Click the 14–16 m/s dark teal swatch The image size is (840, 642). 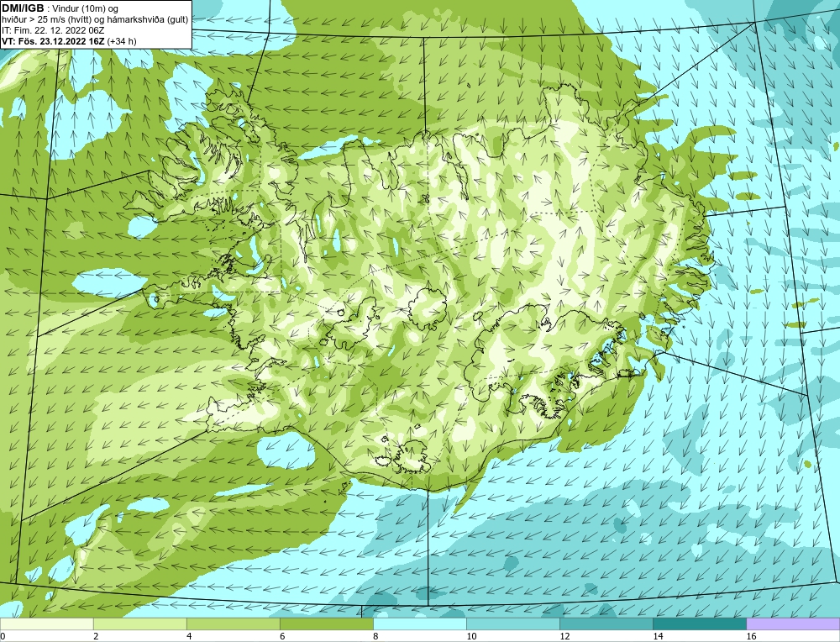point(699,624)
